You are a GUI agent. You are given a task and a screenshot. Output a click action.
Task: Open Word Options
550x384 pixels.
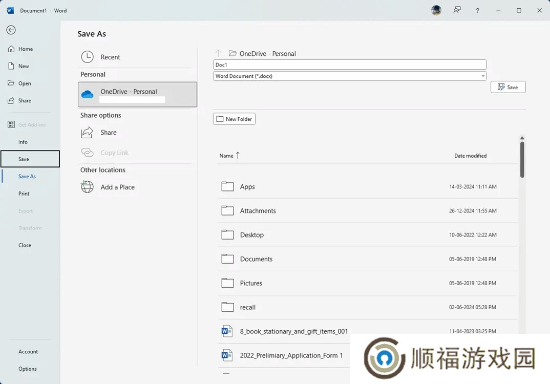click(x=28, y=369)
